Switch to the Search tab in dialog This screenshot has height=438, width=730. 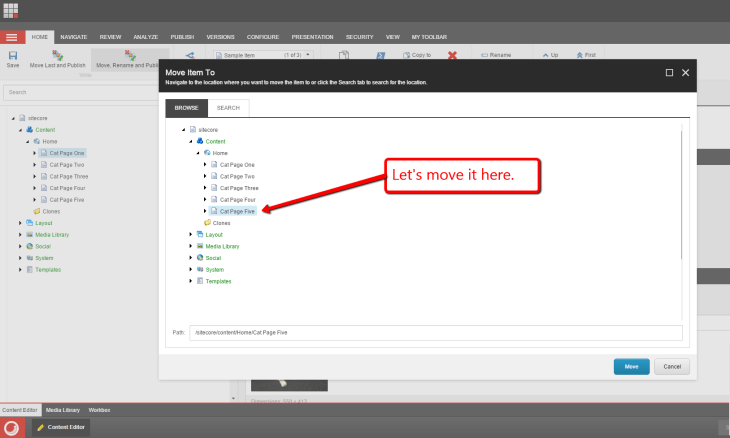click(228, 107)
